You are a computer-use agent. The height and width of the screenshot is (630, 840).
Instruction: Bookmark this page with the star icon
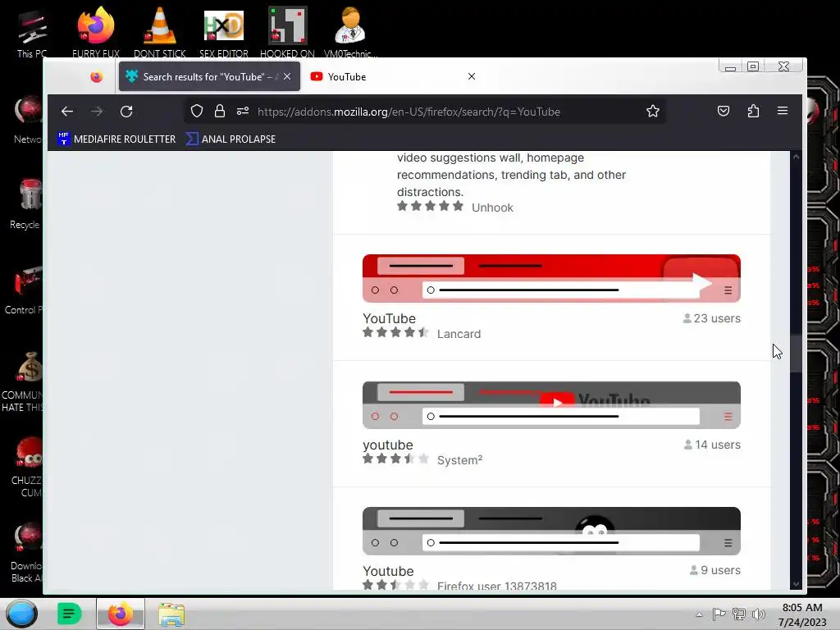[652, 111]
